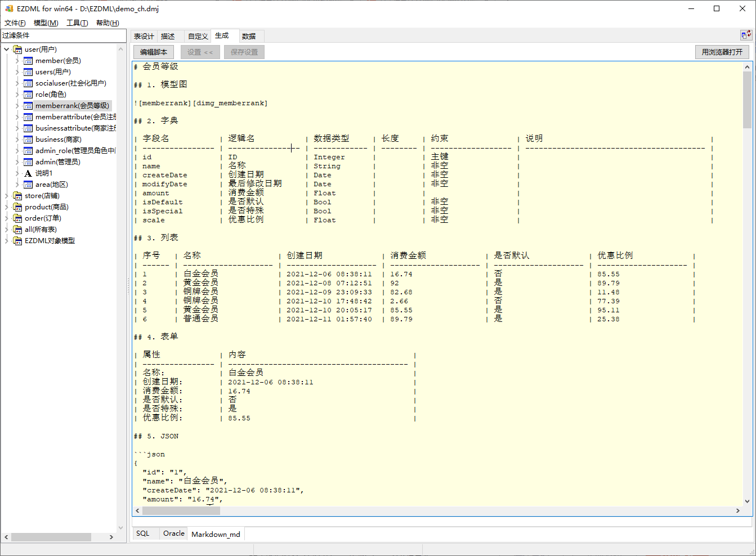The height and width of the screenshot is (556, 756).
Task: Switch to the 表设计 tab
Action: tap(144, 36)
